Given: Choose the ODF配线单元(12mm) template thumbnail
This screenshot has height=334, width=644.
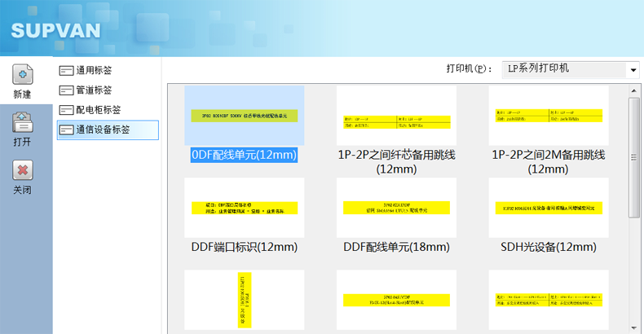Looking at the screenshot, I should coord(245,116).
